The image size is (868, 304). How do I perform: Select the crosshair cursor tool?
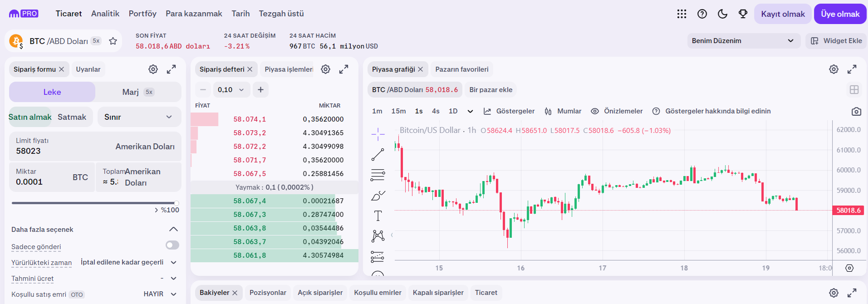[378, 134]
